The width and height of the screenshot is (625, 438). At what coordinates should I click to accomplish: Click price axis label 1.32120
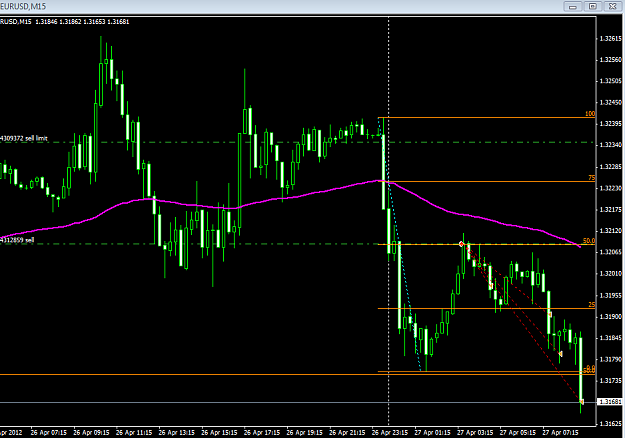pos(610,231)
